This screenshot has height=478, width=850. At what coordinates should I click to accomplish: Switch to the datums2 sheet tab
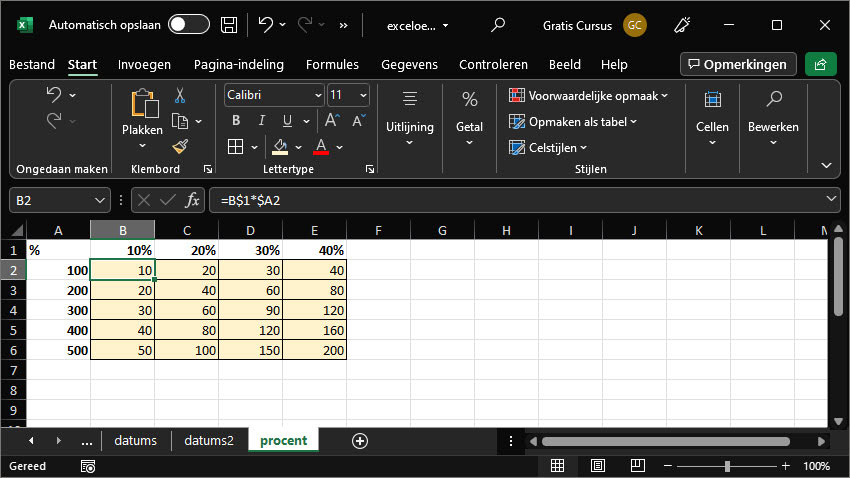[x=208, y=441]
